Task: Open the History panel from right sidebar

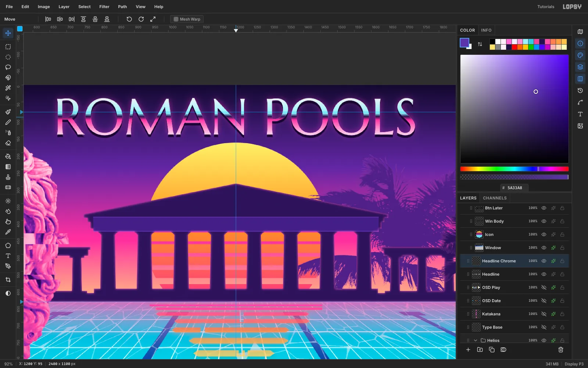Action: tap(580, 91)
